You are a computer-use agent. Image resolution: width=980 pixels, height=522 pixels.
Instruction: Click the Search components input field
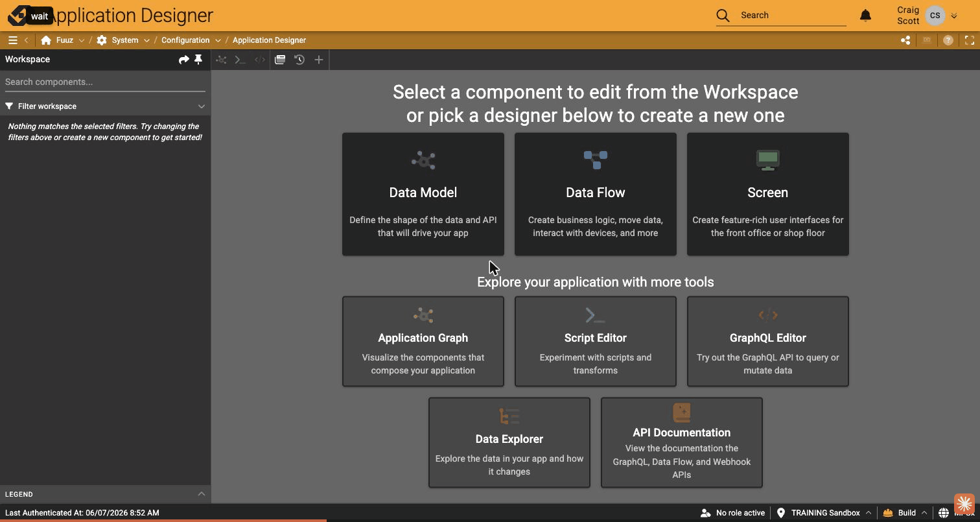click(x=105, y=82)
